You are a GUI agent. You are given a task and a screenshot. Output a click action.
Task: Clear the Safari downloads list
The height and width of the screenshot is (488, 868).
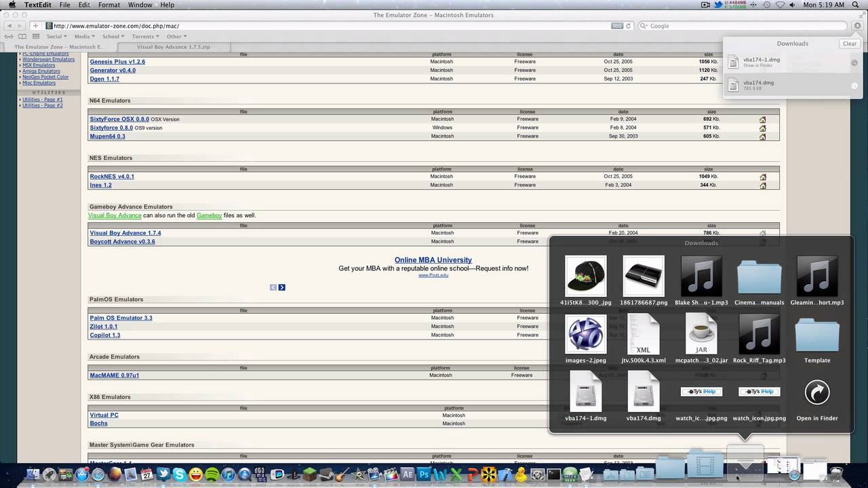point(850,43)
